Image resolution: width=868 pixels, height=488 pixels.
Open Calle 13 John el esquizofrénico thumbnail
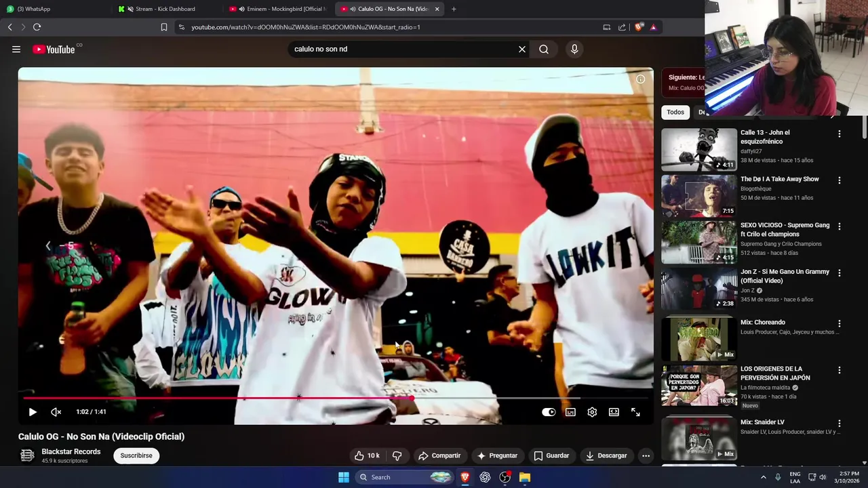click(699, 150)
